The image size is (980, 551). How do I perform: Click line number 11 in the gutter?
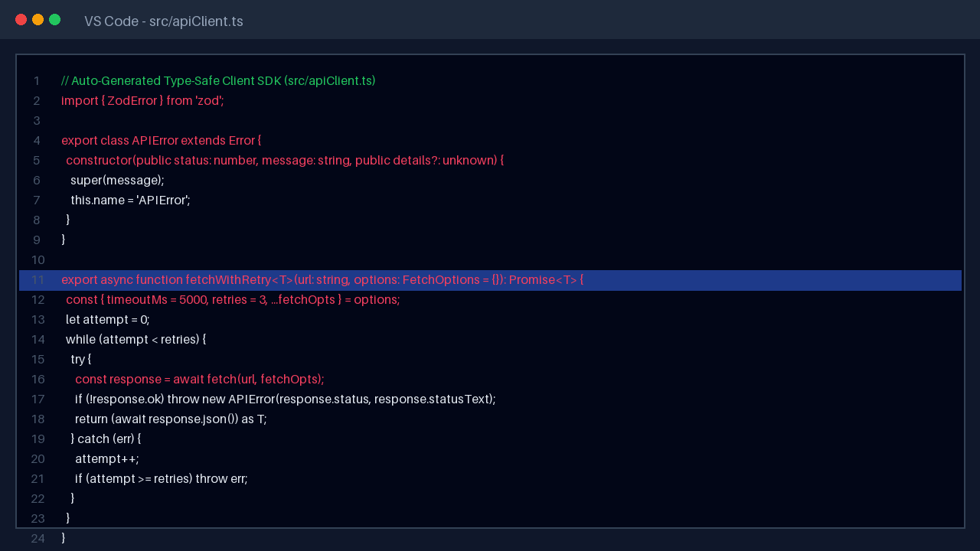(38, 280)
